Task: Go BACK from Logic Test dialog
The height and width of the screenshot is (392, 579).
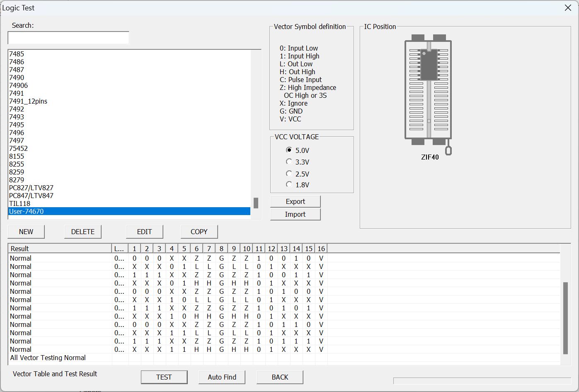Action: click(280, 377)
